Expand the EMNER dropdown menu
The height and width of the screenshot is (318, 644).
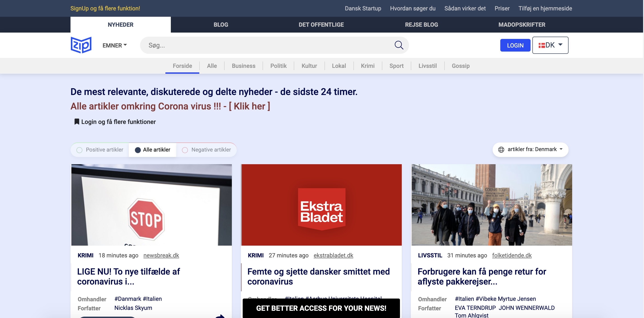pyautogui.click(x=115, y=45)
